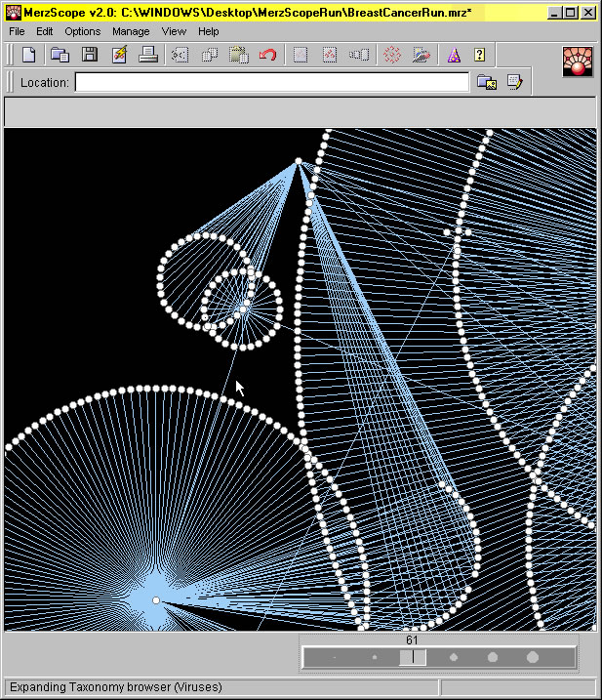Click the red network layout icon
The image size is (602, 700).
click(392, 56)
